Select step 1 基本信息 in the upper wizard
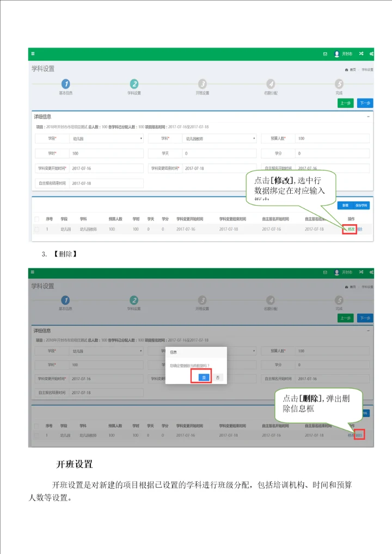The width and height of the screenshot is (392, 554). pos(65,84)
